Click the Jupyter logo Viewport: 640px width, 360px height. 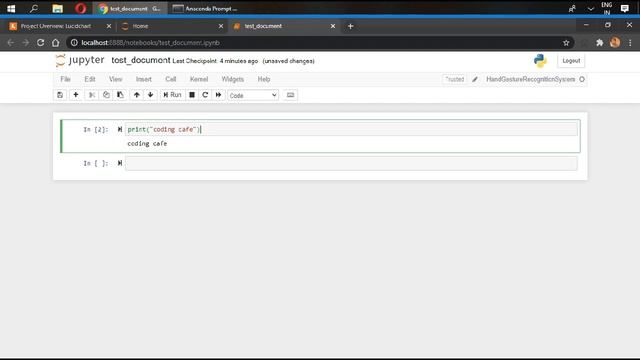80,60
